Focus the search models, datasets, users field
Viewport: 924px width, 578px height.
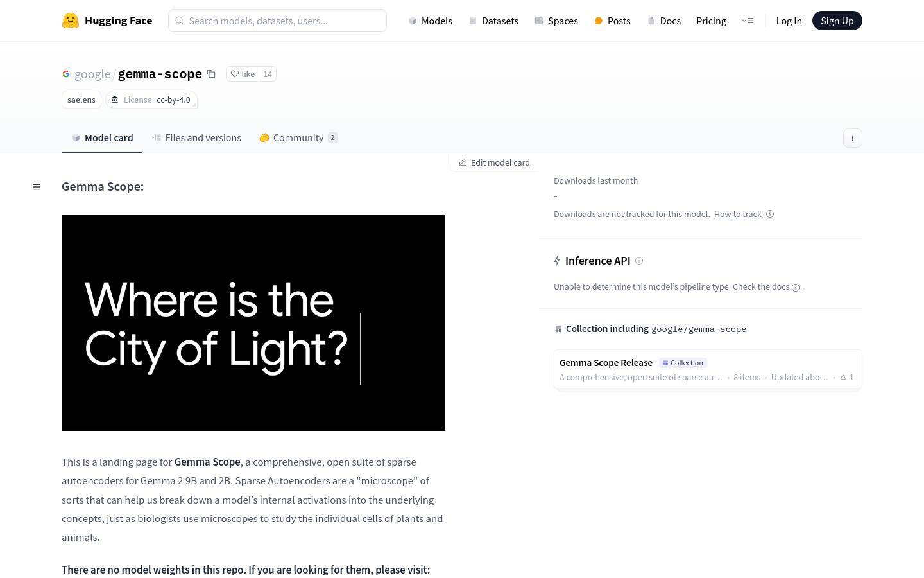coord(277,21)
